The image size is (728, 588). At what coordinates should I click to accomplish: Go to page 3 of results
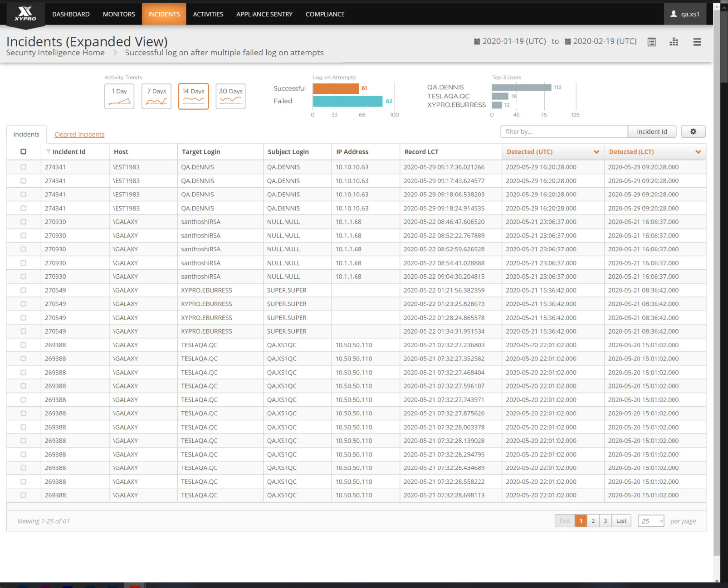605,521
